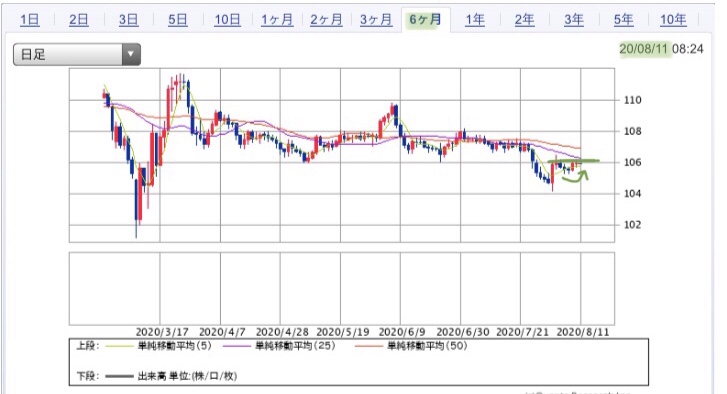The width and height of the screenshot is (727, 394).
Task: Click the 2020/6/30 date axis label
Action: 463,332
